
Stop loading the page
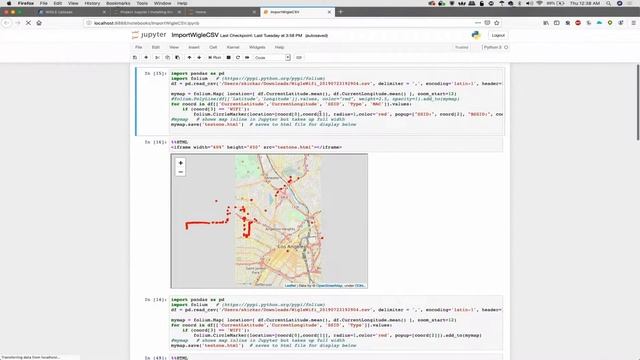(28, 23)
